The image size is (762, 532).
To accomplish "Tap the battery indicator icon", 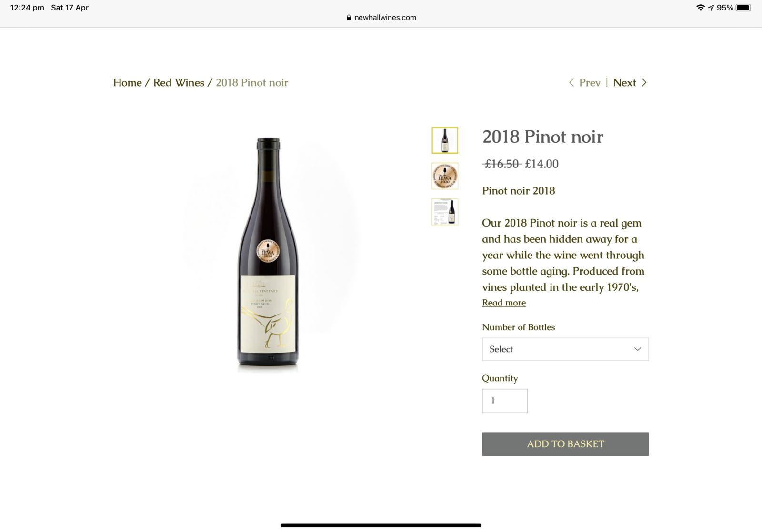I will click(x=743, y=8).
